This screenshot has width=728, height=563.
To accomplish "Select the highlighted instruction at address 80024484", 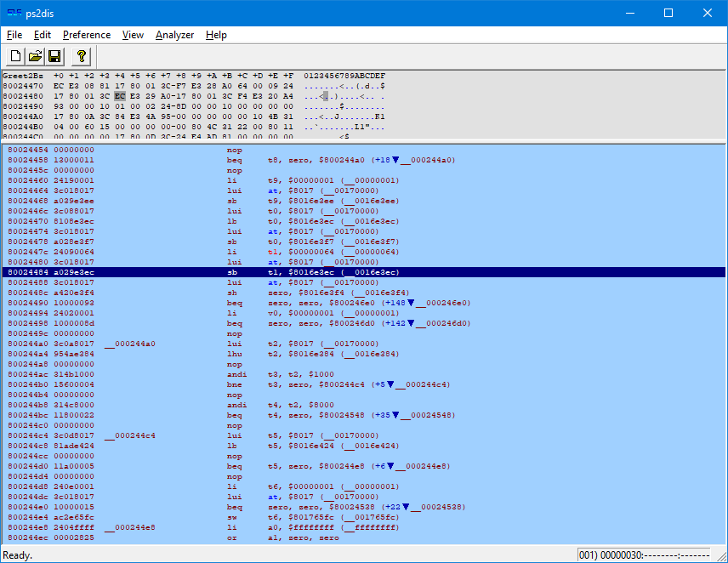I will pyautogui.click(x=255, y=272).
